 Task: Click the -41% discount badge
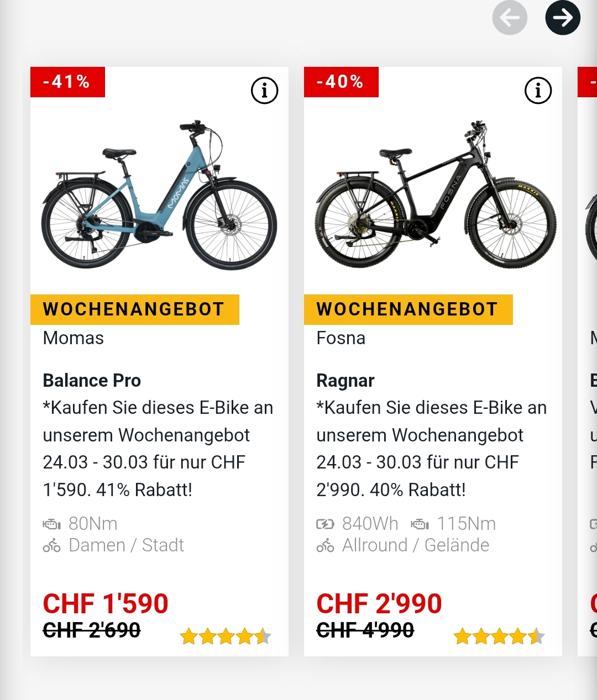pos(67,82)
